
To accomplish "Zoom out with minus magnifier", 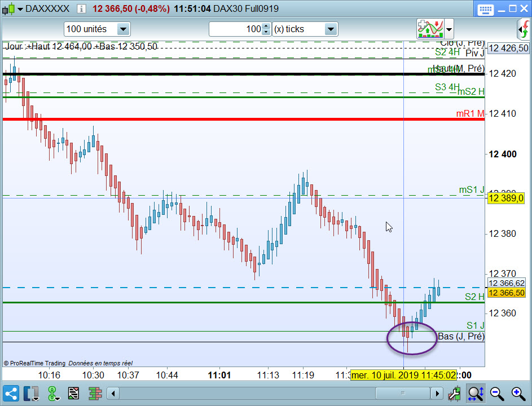I will click(497, 394).
